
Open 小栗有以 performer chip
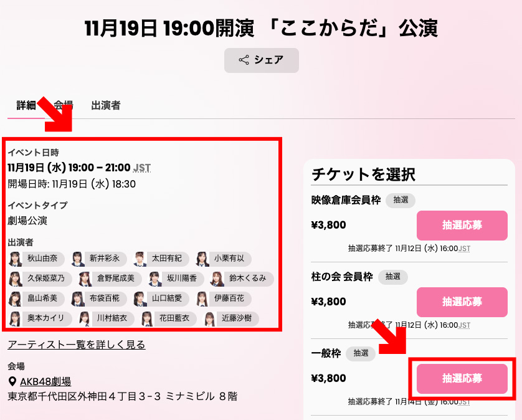pyautogui.click(x=224, y=259)
